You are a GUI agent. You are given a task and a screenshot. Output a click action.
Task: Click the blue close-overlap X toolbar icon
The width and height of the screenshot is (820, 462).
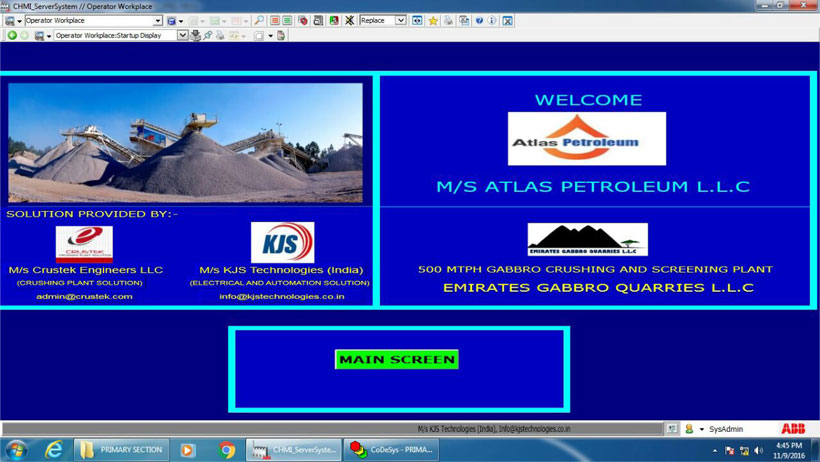point(507,21)
